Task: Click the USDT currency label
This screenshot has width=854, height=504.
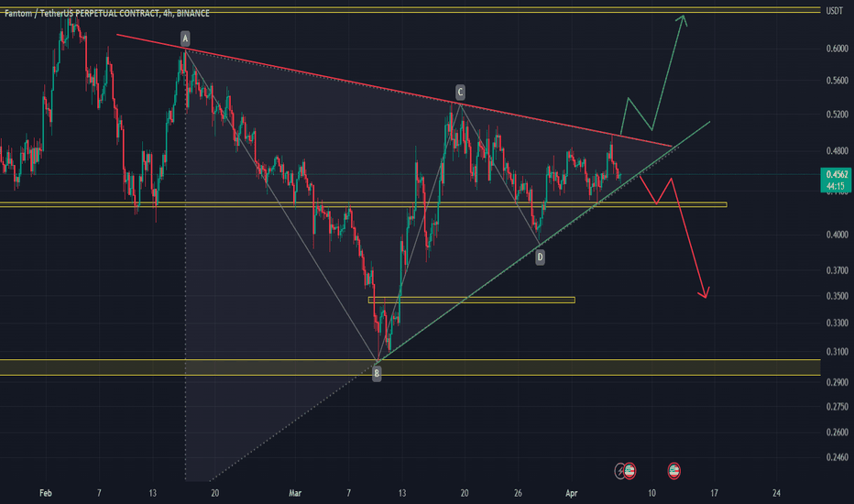Action: tap(834, 11)
